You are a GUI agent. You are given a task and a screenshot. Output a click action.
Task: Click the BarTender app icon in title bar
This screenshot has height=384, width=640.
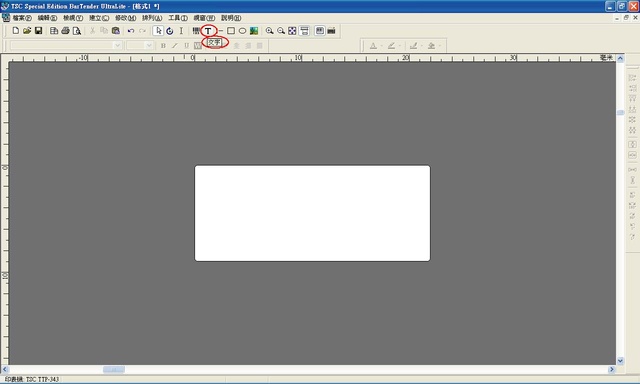coord(5,6)
